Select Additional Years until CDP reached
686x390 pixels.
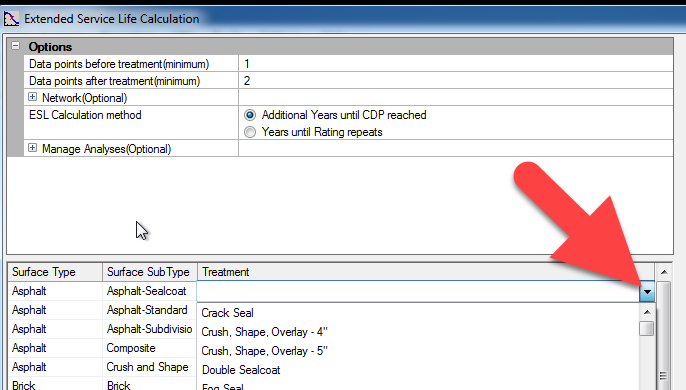(x=250, y=115)
